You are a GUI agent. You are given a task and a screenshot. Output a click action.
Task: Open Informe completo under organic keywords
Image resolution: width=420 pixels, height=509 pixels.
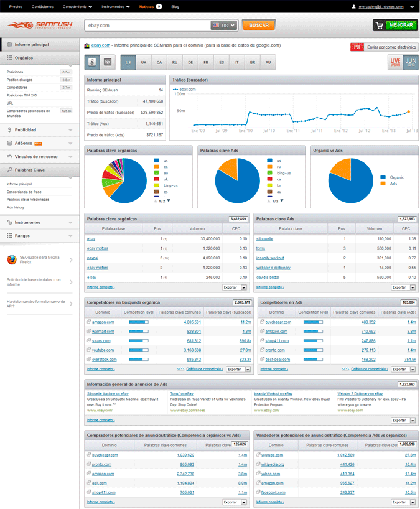pyautogui.click(x=101, y=287)
